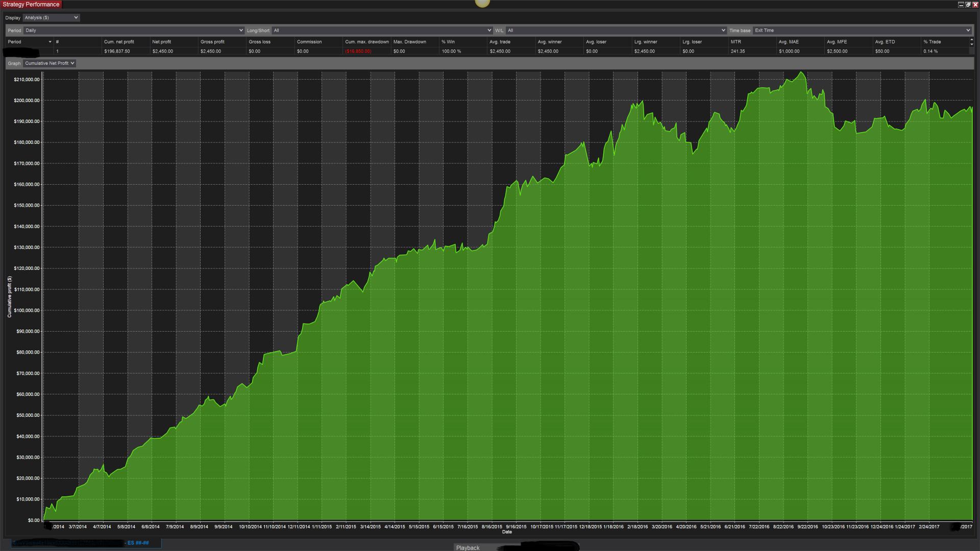Image resolution: width=980 pixels, height=551 pixels.
Task: Select the $196,837.50 cumulative profit cell
Action: 117,52
